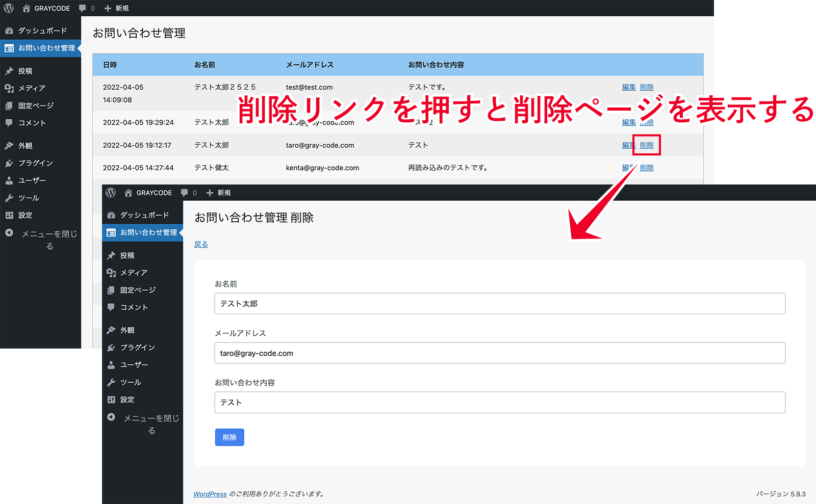Click テスト太郎２５２５ name cell

225,87
